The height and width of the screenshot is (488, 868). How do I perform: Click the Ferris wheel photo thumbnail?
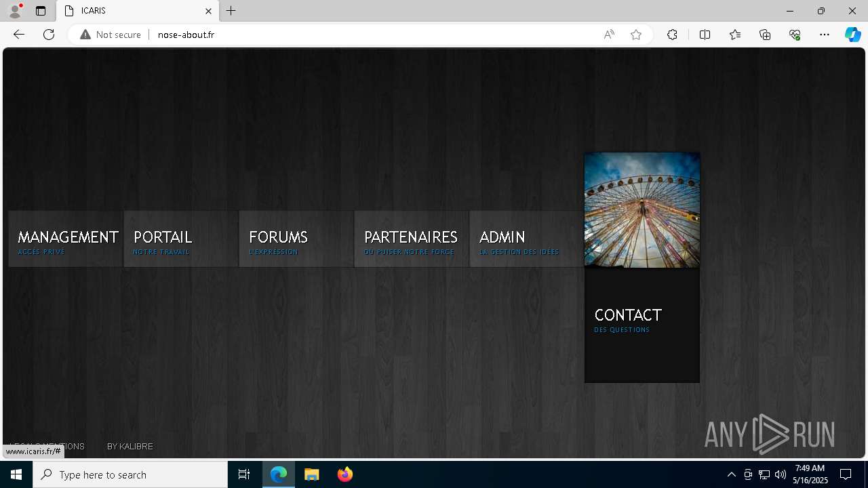[x=642, y=210]
